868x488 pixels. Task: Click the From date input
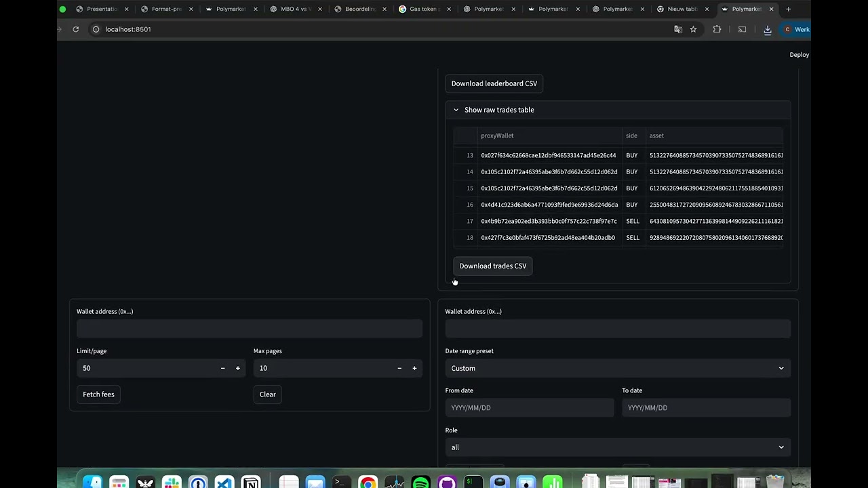(x=530, y=408)
